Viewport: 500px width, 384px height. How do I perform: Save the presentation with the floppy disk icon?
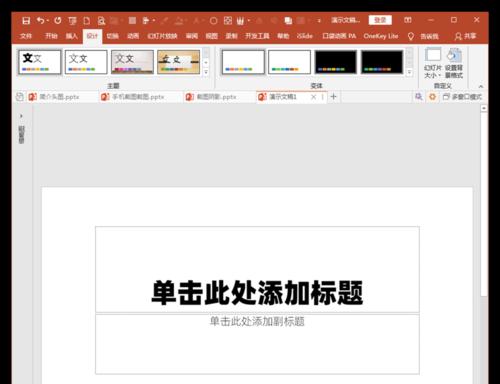coord(26,21)
